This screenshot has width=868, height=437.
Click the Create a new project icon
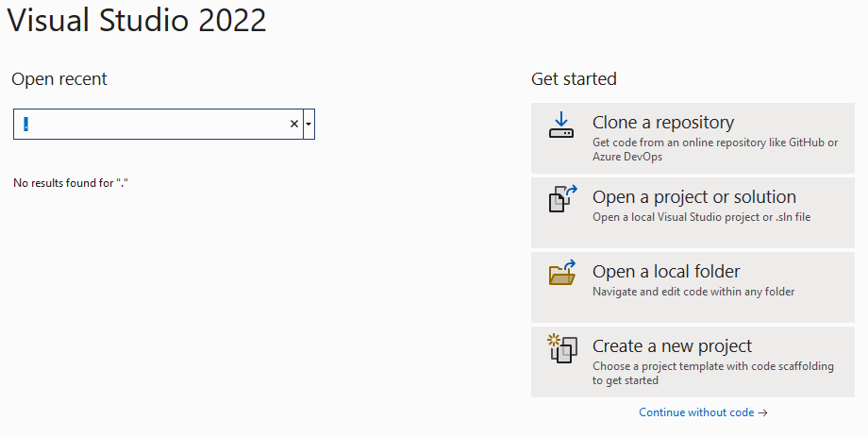[x=561, y=348]
